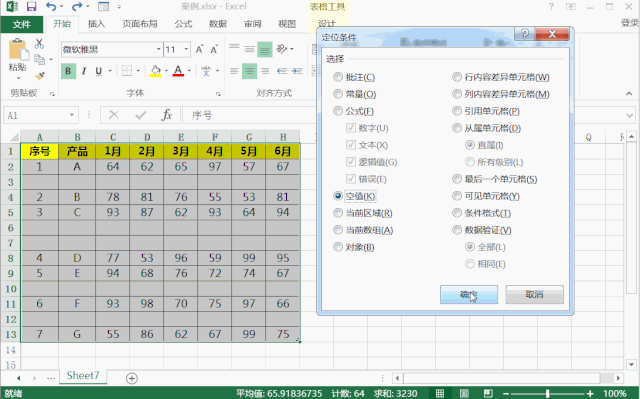Viewport: 640px width, 399px height.
Task: Toggle Underline formatting
Action: click(98, 71)
